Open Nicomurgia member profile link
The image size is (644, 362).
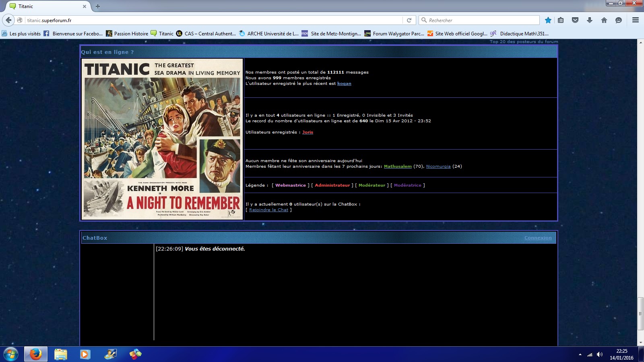pyautogui.click(x=438, y=167)
